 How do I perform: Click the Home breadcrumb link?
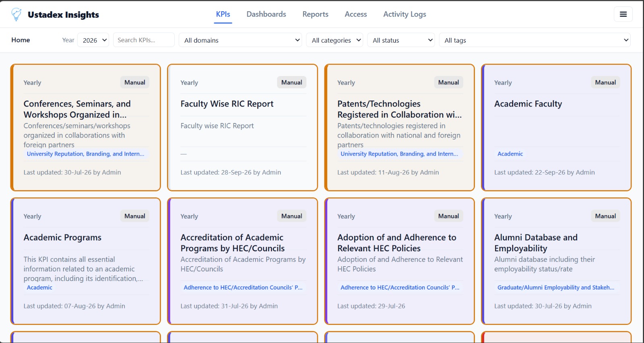point(21,40)
